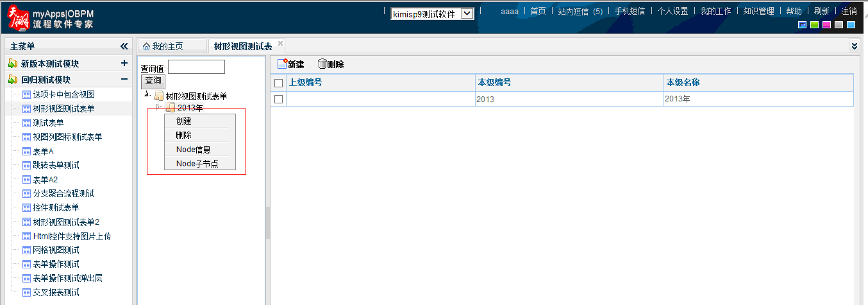Screen dimensions: 868x305
Task: Choose the green skin color swatch
Action: click(x=814, y=24)
